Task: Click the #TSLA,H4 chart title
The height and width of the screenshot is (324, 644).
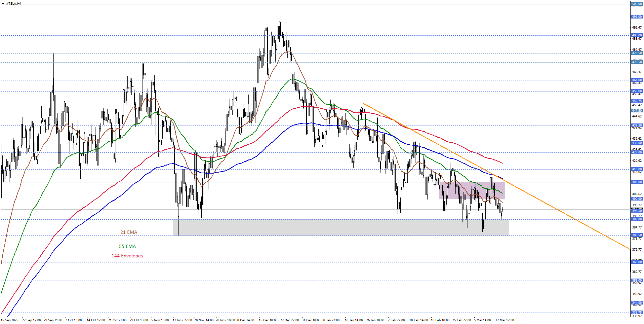Action: pyautogui.click(x=14, y=3)
